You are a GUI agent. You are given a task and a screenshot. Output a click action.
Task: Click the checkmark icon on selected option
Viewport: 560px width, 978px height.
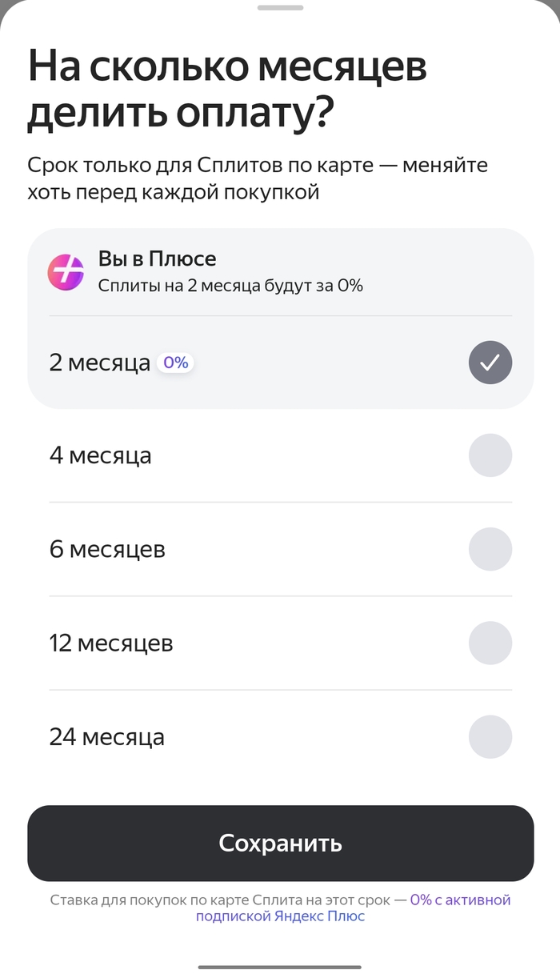pyautogui.click(x=490, y=362)
